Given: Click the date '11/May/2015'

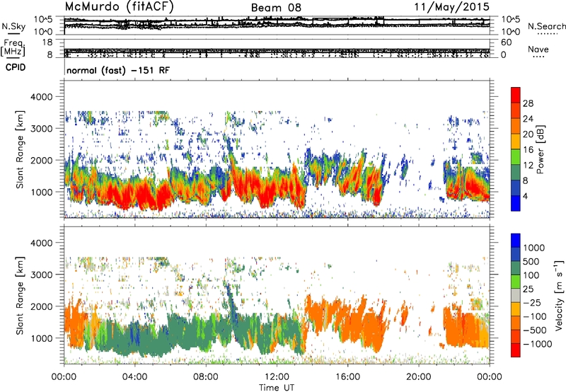Looking at the screenshot, I should coord(452,6).
